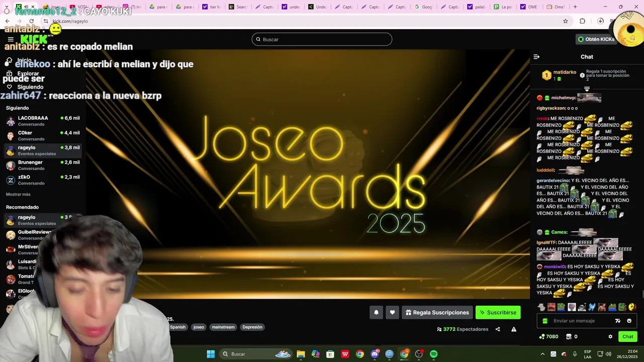Click the heart follow icon

(x=392, y=312)
